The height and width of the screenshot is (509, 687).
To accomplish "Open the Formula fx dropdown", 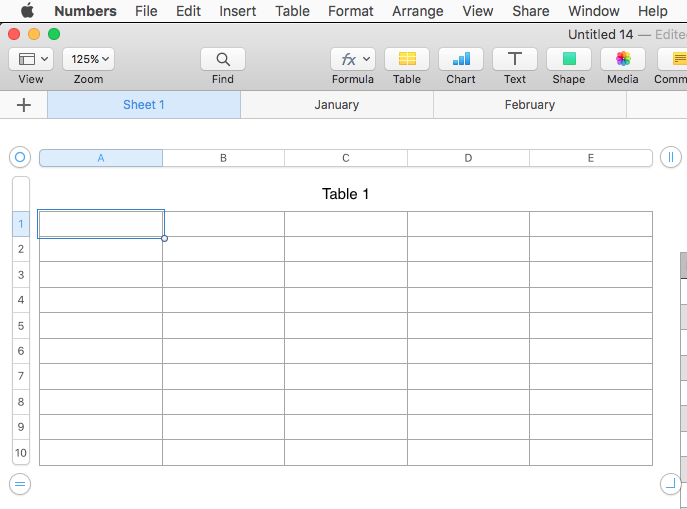I will click(353, 59).
